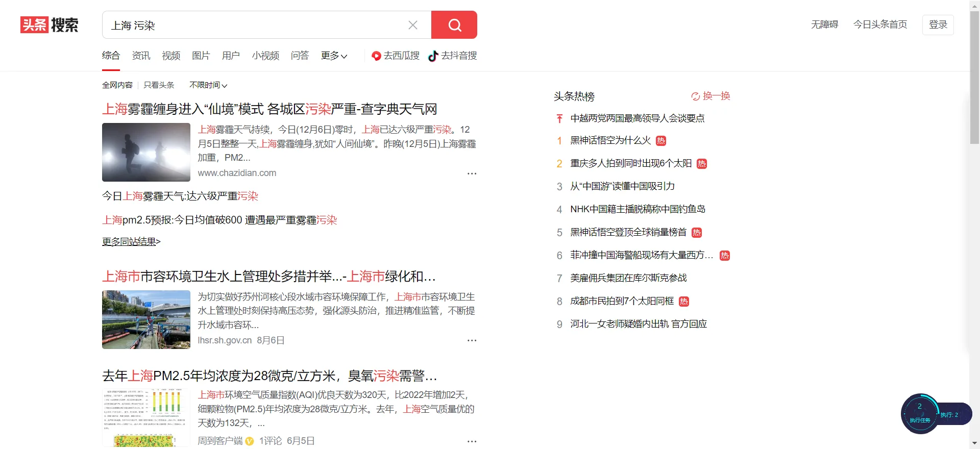Open the 1评论 comments link
The image size is (980, 449).
tap(271, 441)
